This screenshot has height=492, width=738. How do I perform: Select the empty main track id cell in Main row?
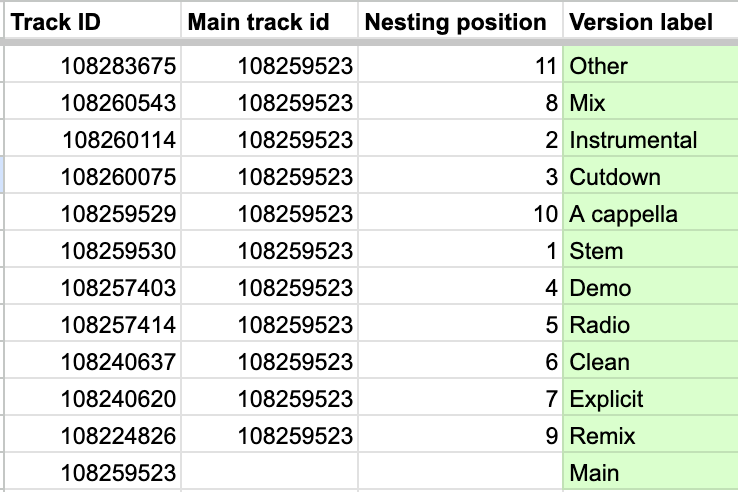[x=269, y=472]
